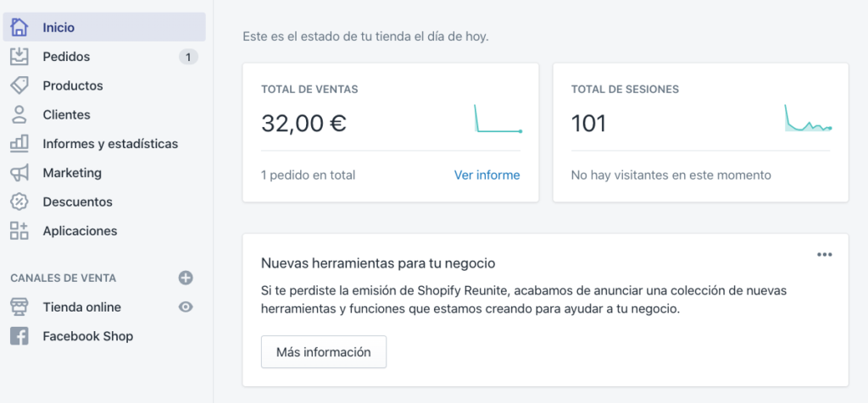Screen dimensions: 868x403
Task: Click the Pedidos count badge showing 1
Action: click(x=188, y=57)
